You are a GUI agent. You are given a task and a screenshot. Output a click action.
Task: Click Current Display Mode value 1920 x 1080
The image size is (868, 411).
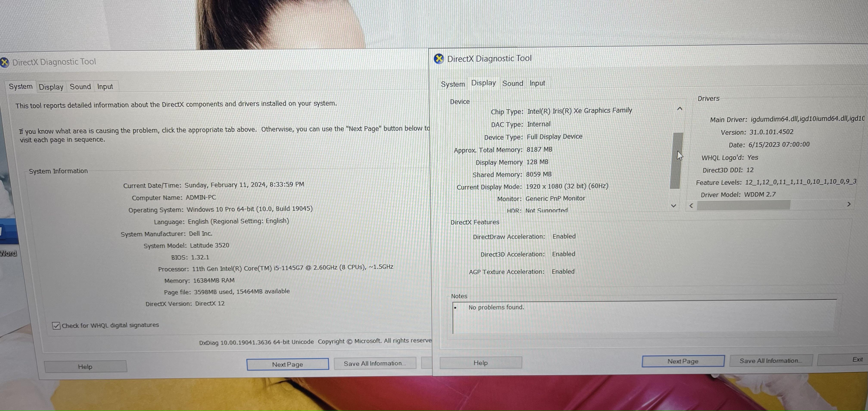(x=567, y=186)
